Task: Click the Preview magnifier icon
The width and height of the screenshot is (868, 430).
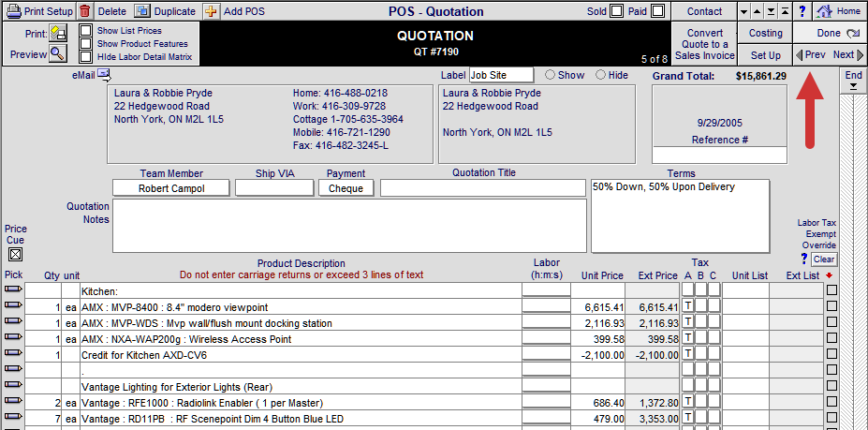Action: [x=57, y=53]
